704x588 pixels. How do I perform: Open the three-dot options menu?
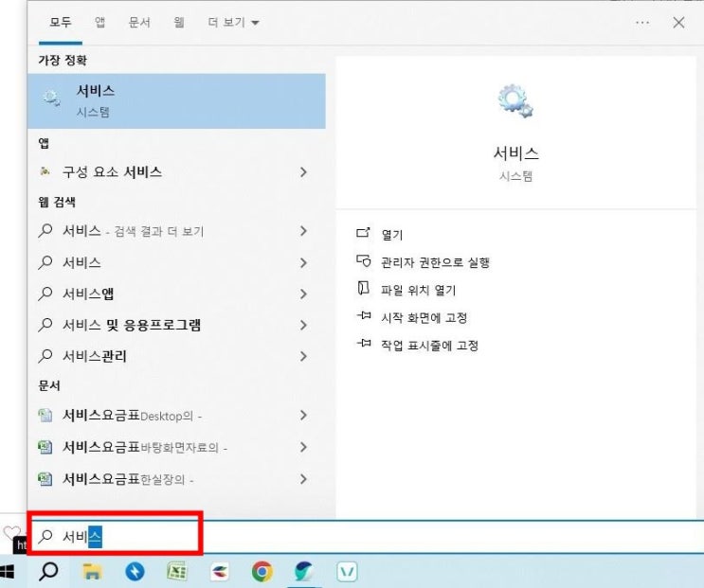coord(642,23)
